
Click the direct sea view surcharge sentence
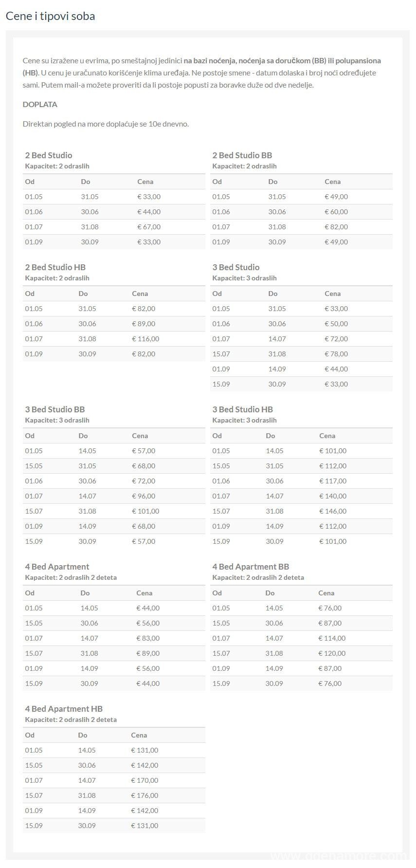click(x=106, y=124)
